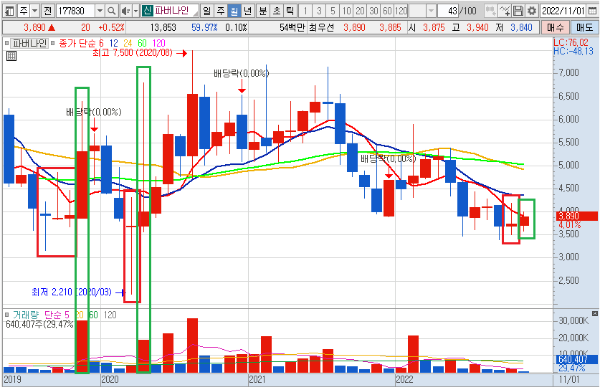Open the calendar date picker icon
The width and height of the screenshot is (600, 387).
[x=591, y=11]
